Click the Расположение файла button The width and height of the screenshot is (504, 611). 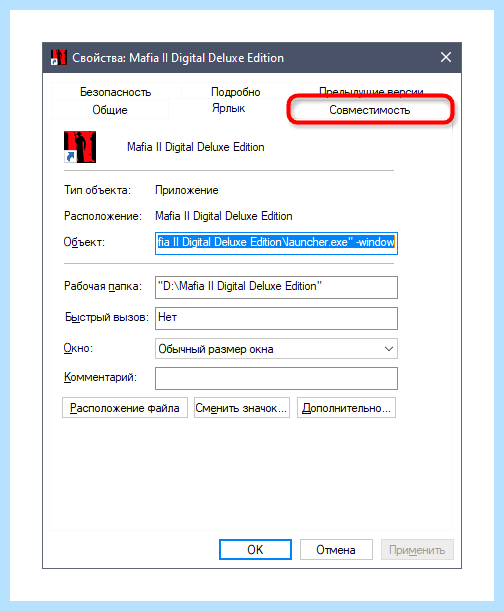[125, 408]
